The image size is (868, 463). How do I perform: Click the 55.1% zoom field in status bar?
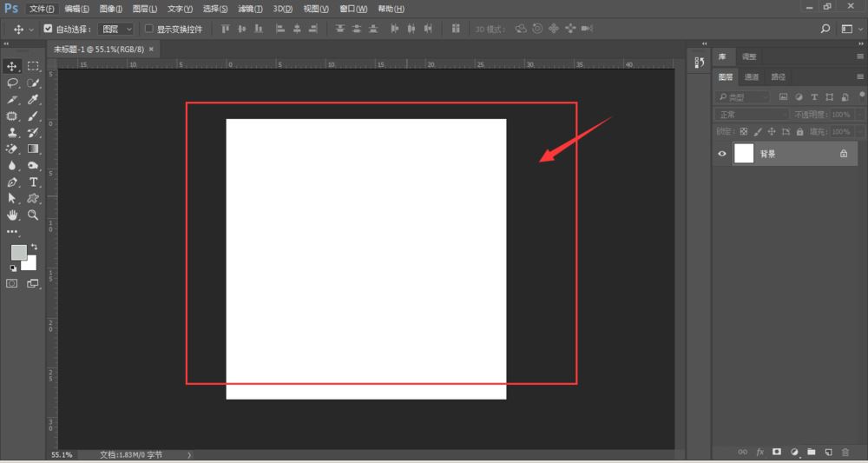pos(62,454)
